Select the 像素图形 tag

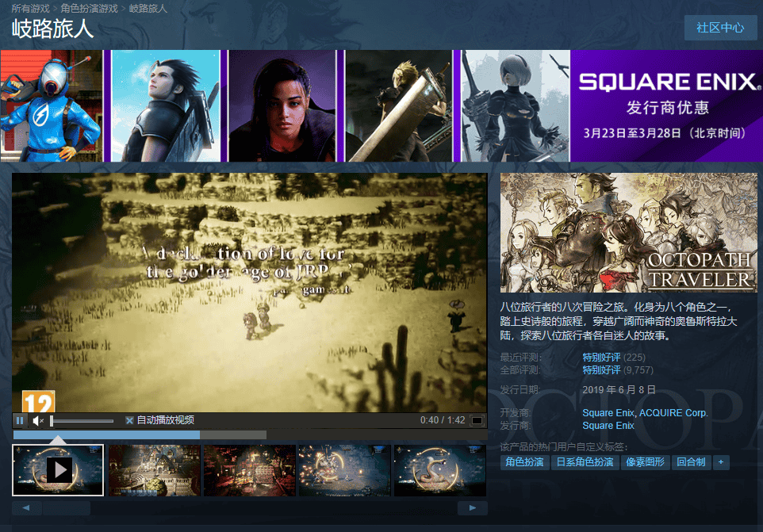click(x=646, y=462)
